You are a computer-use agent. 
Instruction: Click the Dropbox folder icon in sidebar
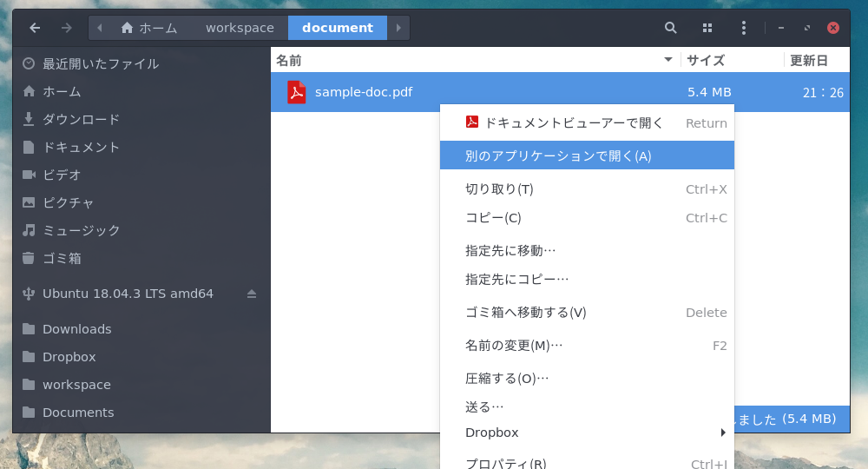pos(29,357)
